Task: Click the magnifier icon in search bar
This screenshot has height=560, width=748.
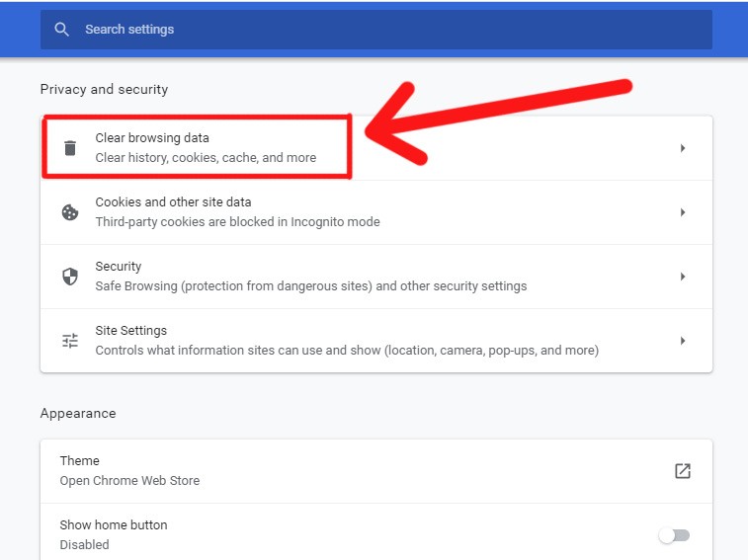Action: click(62, 30)
